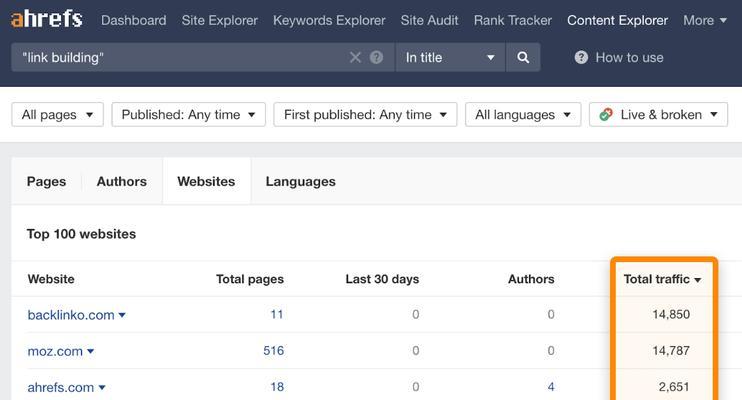
Task: Click Top 100 websites heading
Action: [x=81, y=234]
